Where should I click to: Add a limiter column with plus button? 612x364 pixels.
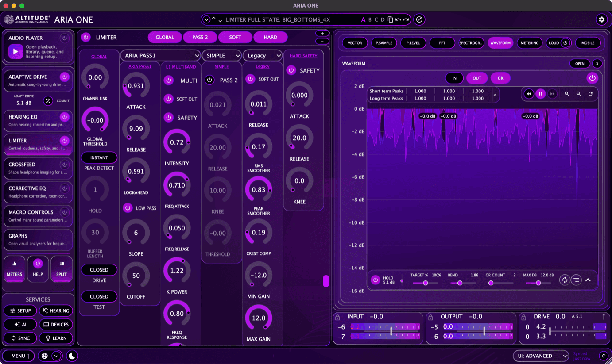coord(322,34)
